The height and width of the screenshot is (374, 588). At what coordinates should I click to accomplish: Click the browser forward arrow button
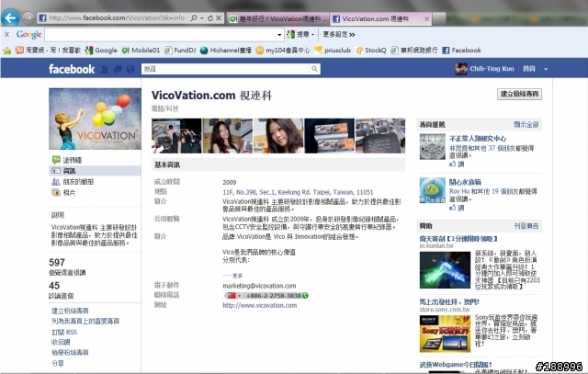(x=28, y=17)
